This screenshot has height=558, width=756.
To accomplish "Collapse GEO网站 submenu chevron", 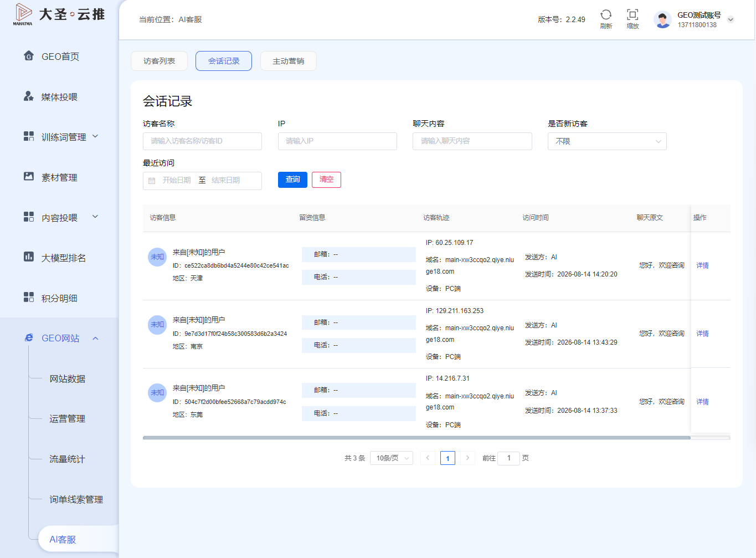I will pyautogui.click(x=95, y=338).
